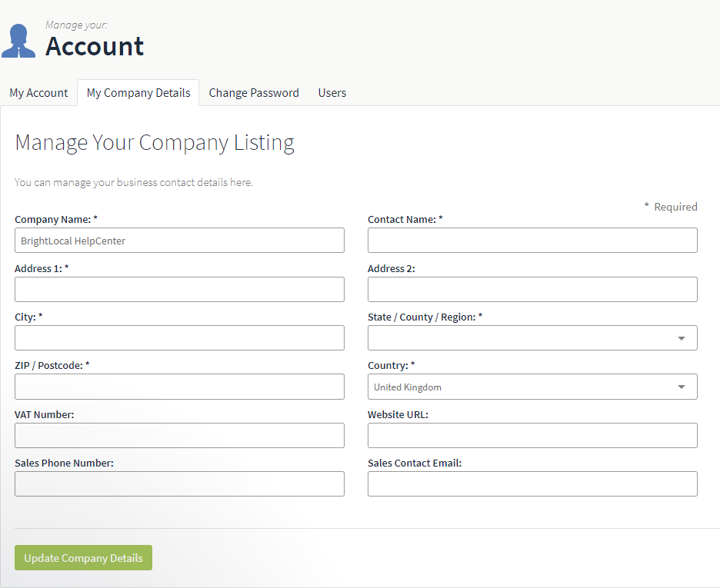The width and height of the screenshot is (720, 588).
Task: Switch to the Change Password tab
Action: [x=254, y=93]
